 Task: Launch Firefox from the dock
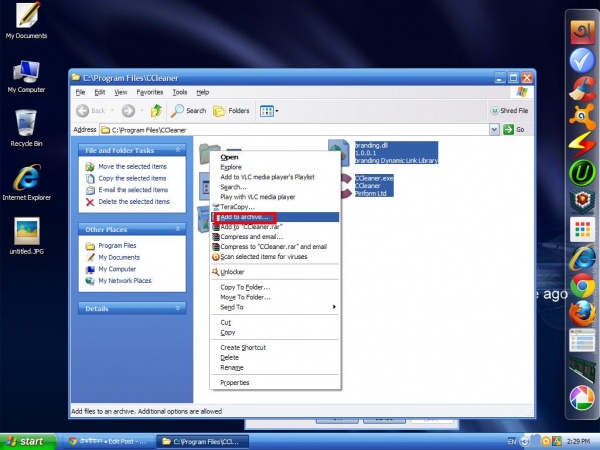[582, 313]
